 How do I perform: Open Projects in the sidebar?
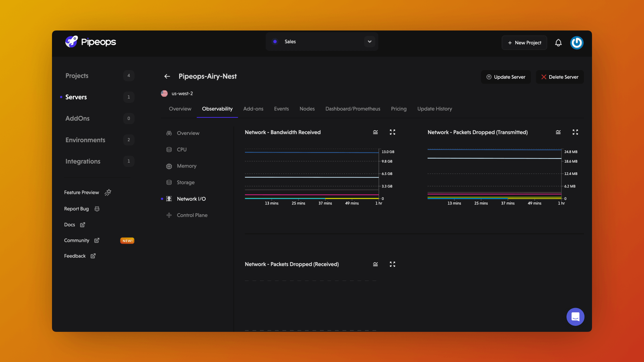[x=77, y=76]
